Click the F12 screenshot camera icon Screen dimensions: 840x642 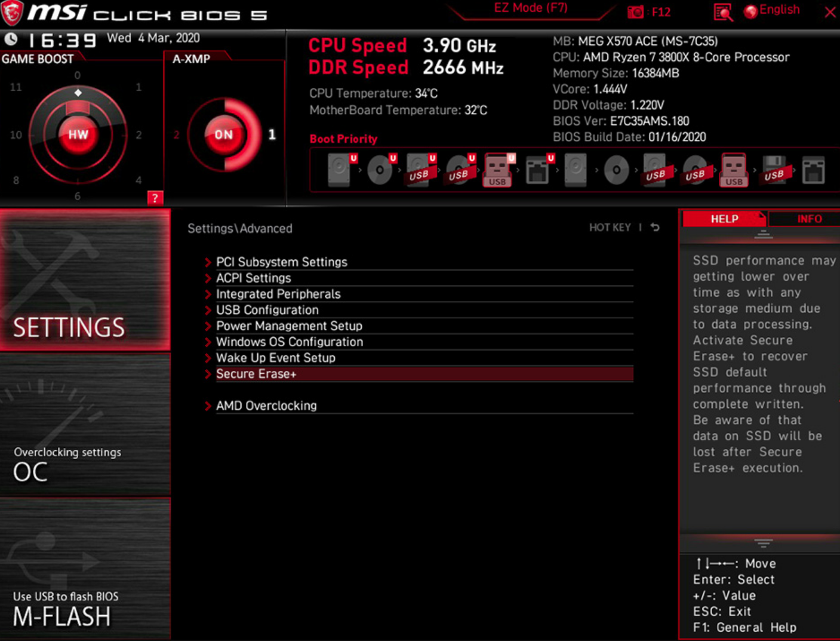[x=636, y=12]
